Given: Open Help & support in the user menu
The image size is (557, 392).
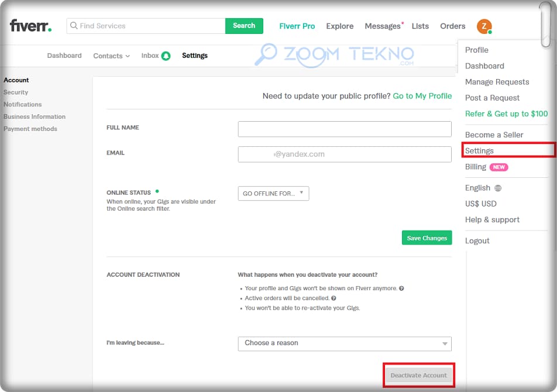Looking at the screenshot, I should click(492, 220).
